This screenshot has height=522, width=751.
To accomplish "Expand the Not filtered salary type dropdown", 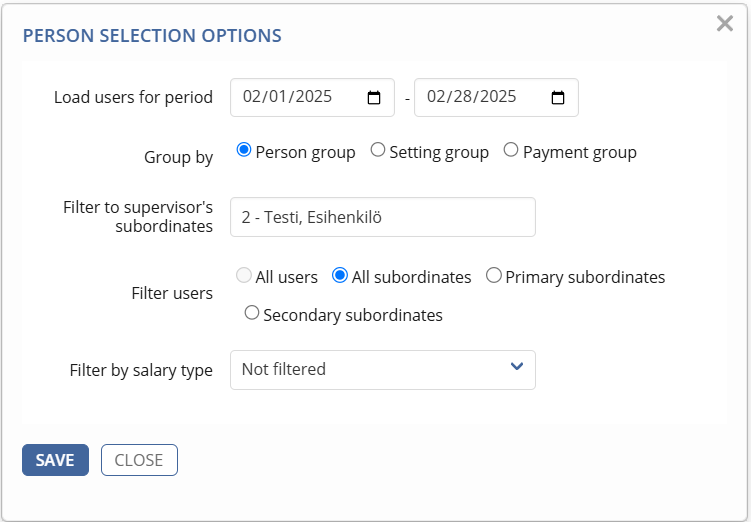I will pos(383,370).
